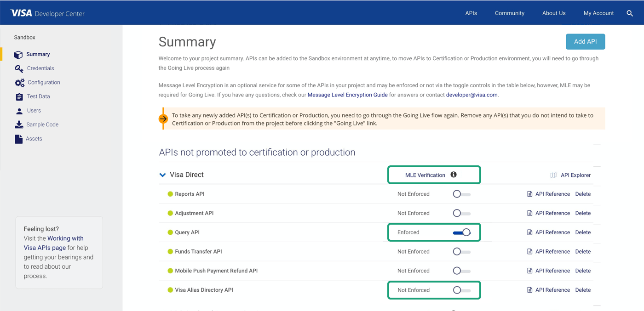The height and width of the screenshot is (311, 644).
Task: Click the document icon in Reports API row
Action: 529,194
